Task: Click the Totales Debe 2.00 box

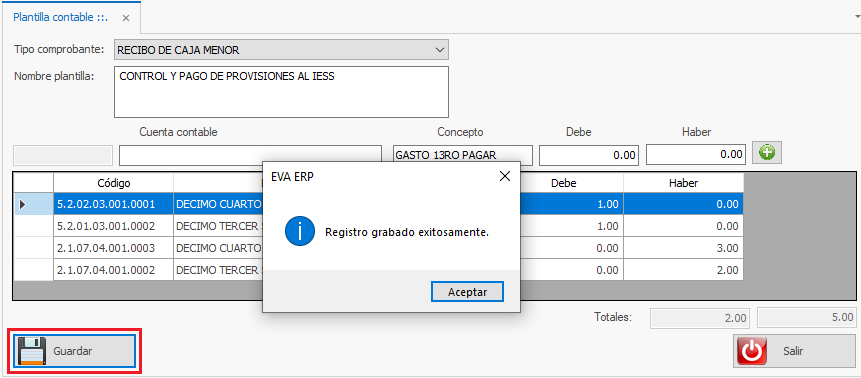Action: pyautogui.click(x=701, y=318)
